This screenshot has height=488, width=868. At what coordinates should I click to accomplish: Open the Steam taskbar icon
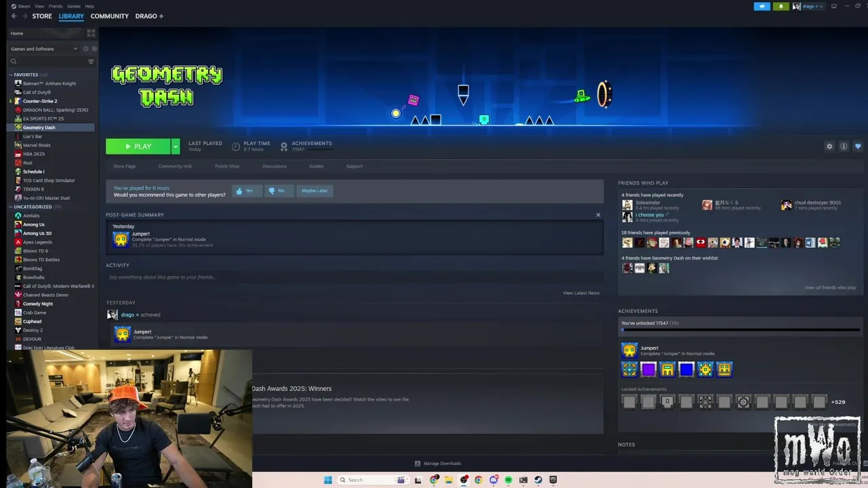(538, 480)
